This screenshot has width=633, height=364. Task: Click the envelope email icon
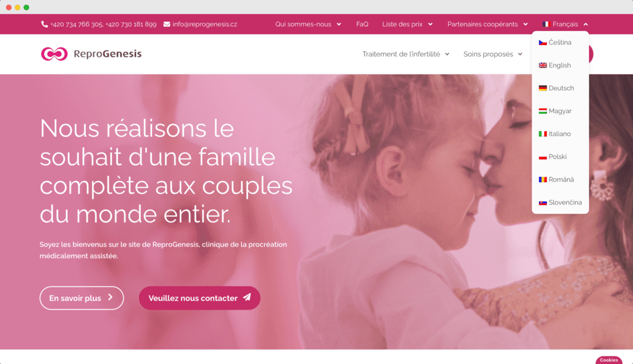pos(167,24)
